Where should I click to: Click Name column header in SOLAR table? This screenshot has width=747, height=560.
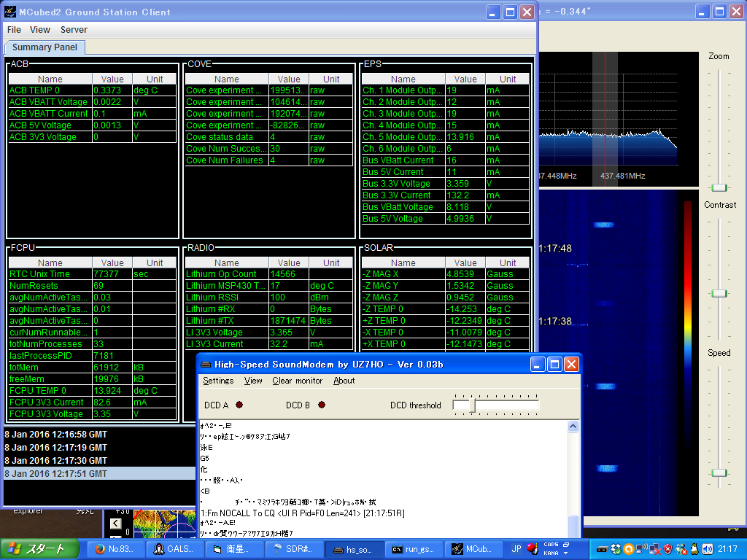pyautogui.click(x=403, y=262)
